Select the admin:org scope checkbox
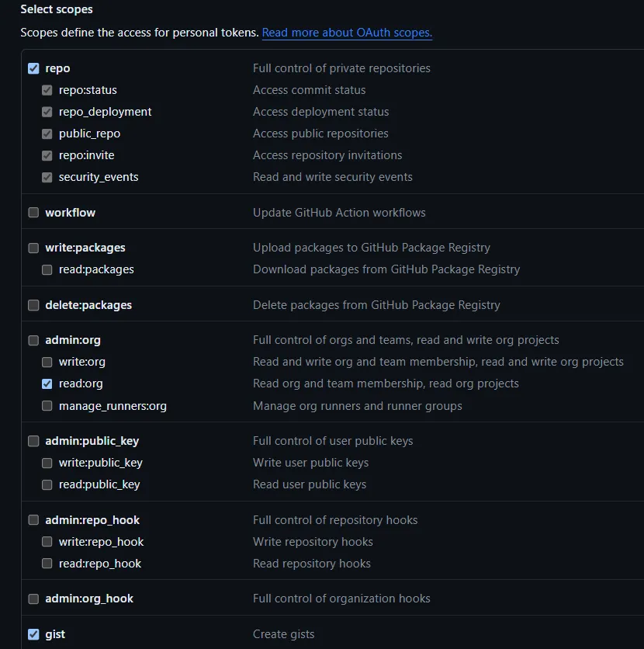Image resolution: width=644 pixels, height=649 pixels. pos(33,341)
